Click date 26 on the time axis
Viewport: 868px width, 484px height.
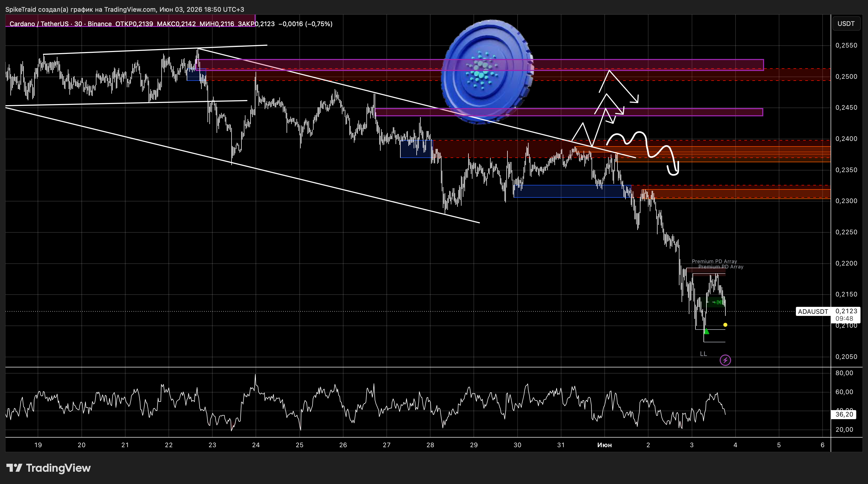343,445
